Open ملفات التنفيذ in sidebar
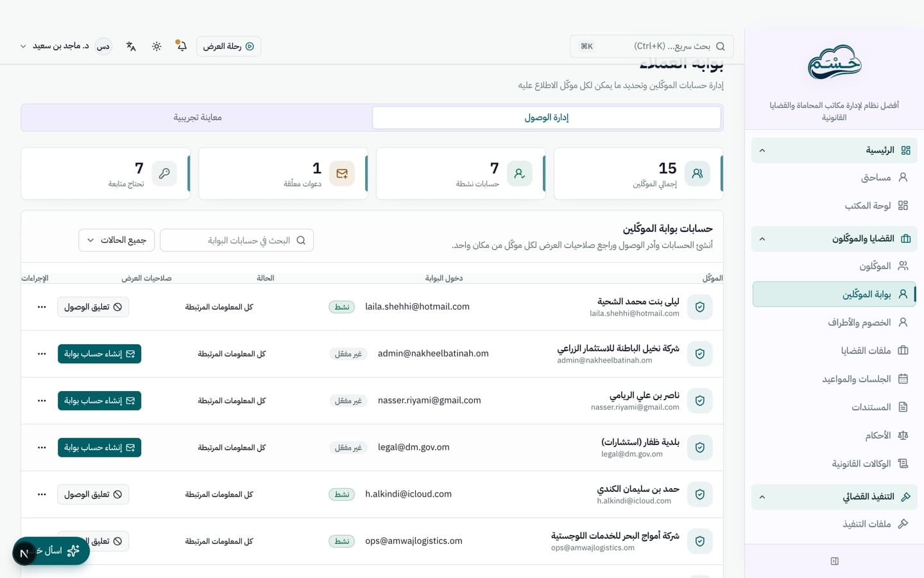 [834, 524]
